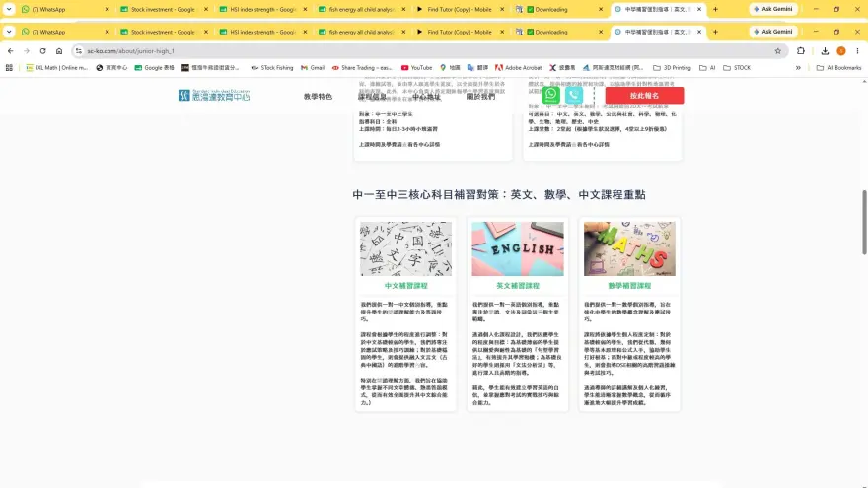Viewport: 868px width, 488px height.
Task: Click the Chinese characters course thumbnail
Action: click(x=405, y=249)
